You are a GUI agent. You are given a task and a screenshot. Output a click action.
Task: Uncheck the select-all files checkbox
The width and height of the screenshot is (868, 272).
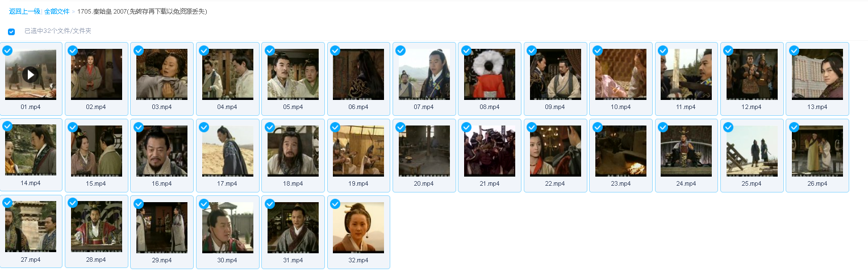pyautogui.click(x=11, y=32)
